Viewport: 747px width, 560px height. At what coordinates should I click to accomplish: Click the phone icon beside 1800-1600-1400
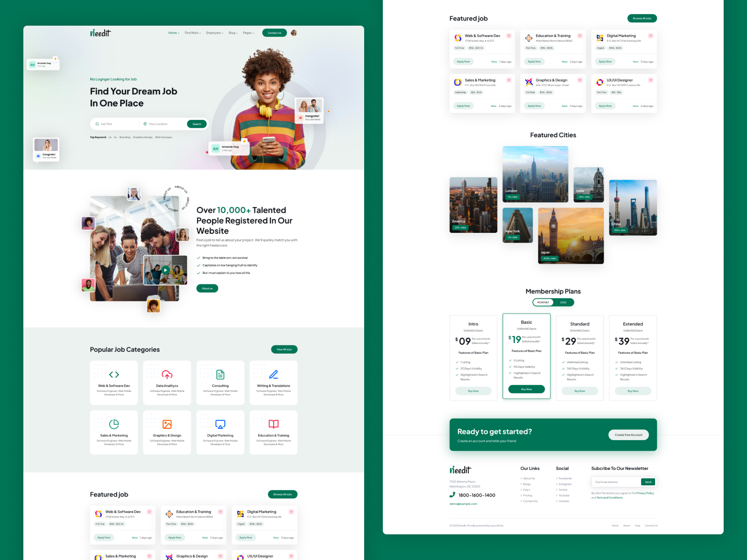click(x=452, y=495)
